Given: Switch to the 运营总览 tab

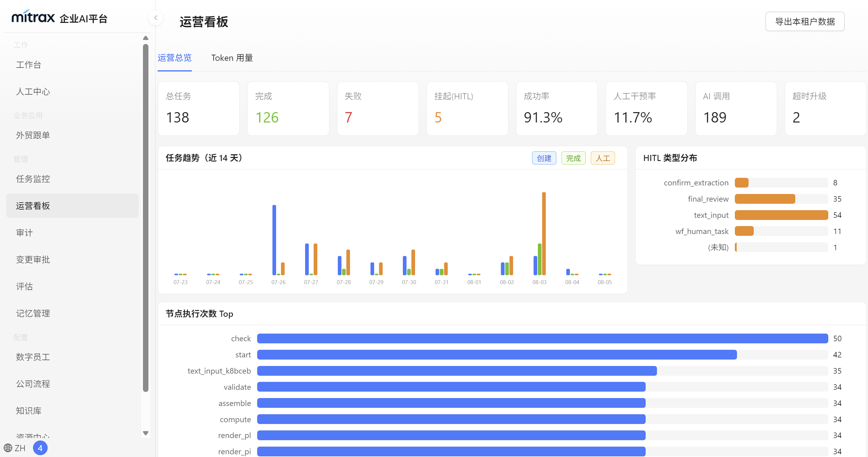Looking at the screenshot, I should 174,58.
